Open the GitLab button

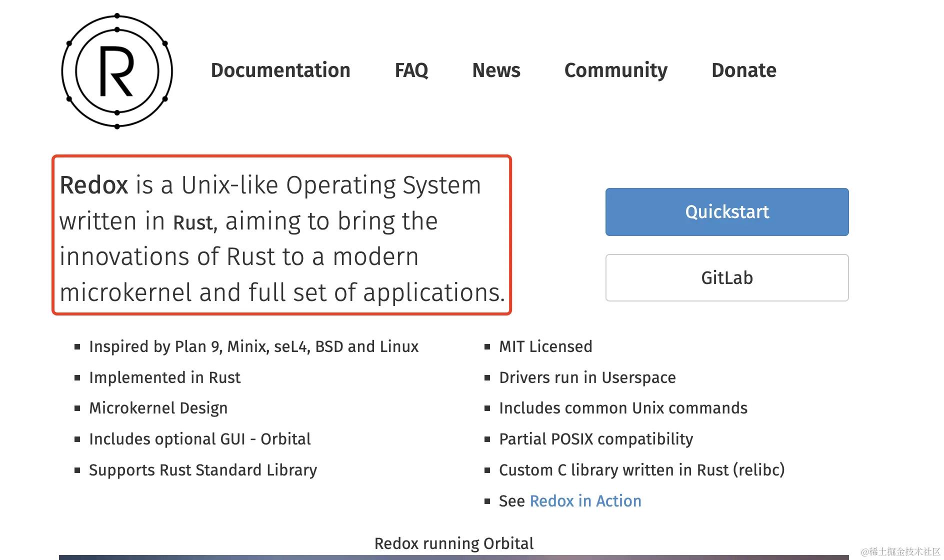(727, 277)
